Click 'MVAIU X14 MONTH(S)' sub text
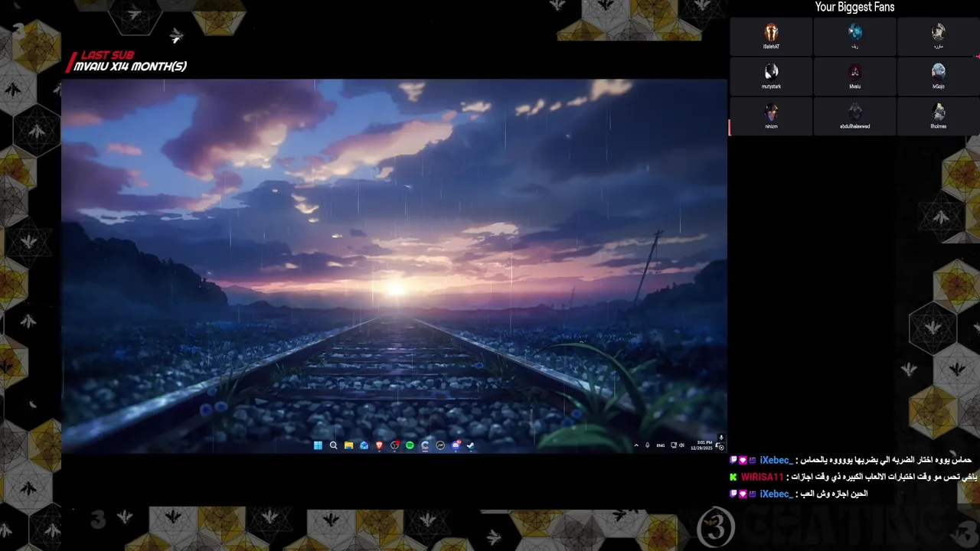Image resolution: width=980 pixels, height=551 pixels. click(130, 67)
